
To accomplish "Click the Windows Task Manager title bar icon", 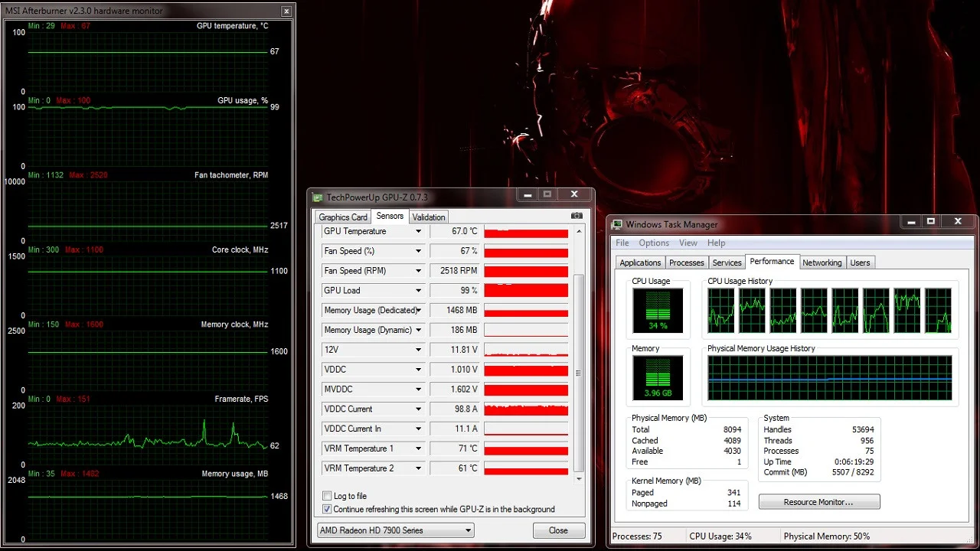I will [617, 224].
